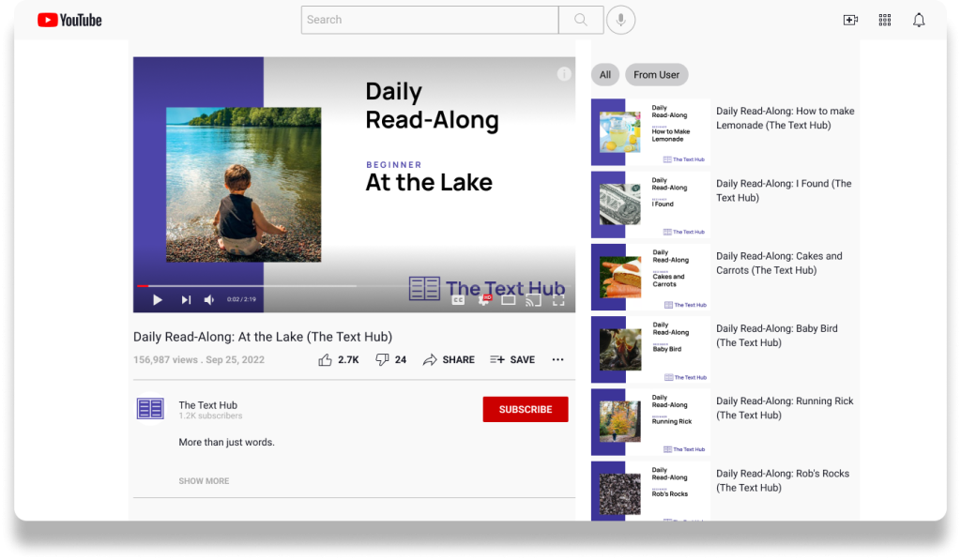Open Running Rick video thumbnail
The height and width of the screenshot is (560, 961).
coord(650,422)
